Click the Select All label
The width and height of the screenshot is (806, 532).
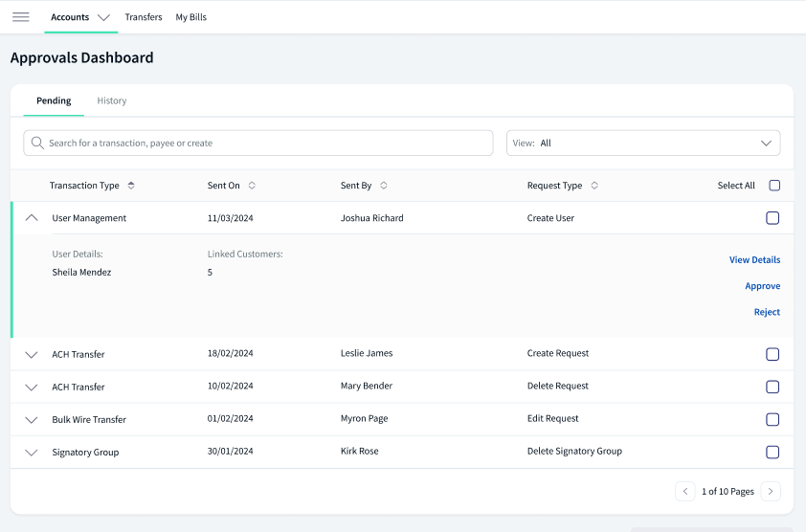(x=736, y=186)
